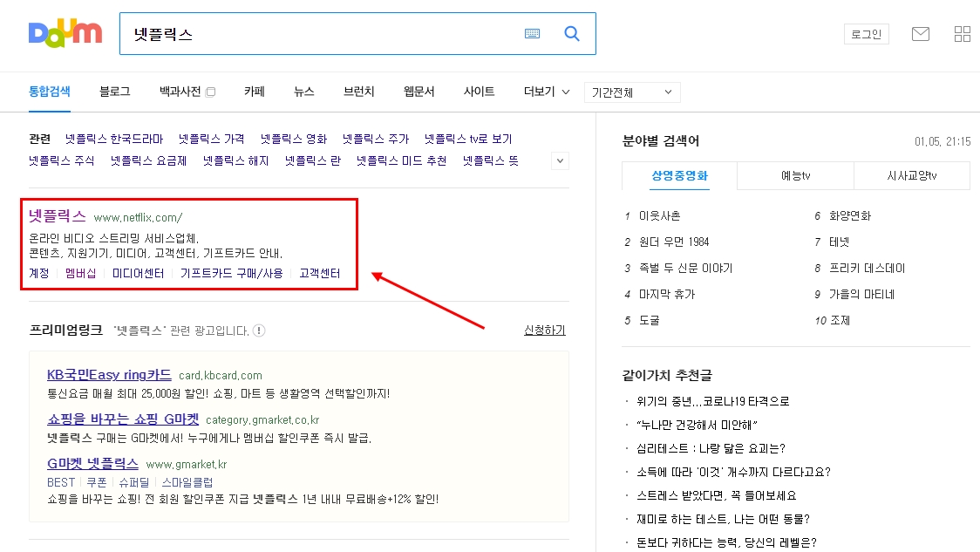Open the 백과사전 tab

(180, 92)
